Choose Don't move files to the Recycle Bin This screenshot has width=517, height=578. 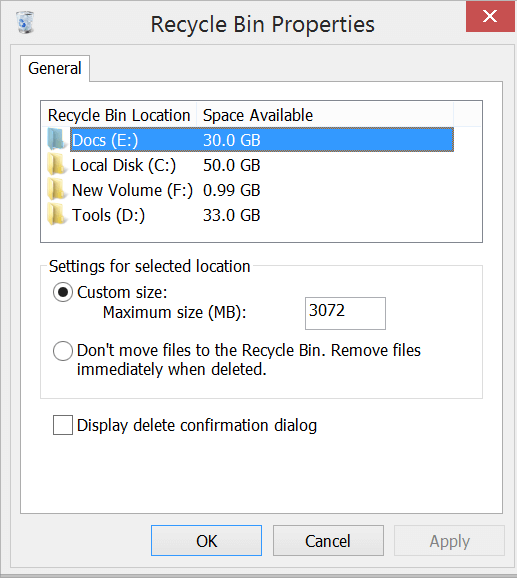point(63,351)
